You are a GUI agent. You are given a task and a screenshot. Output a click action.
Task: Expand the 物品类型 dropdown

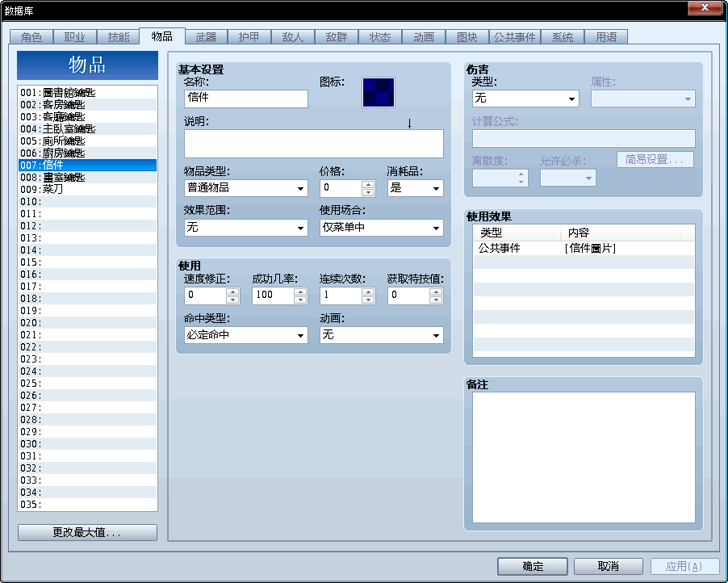tap(245, 188)
